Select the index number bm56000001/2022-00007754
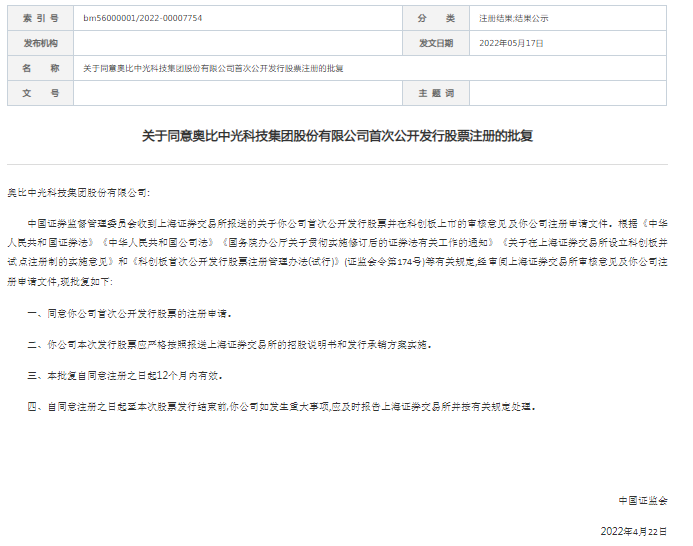 142,18
